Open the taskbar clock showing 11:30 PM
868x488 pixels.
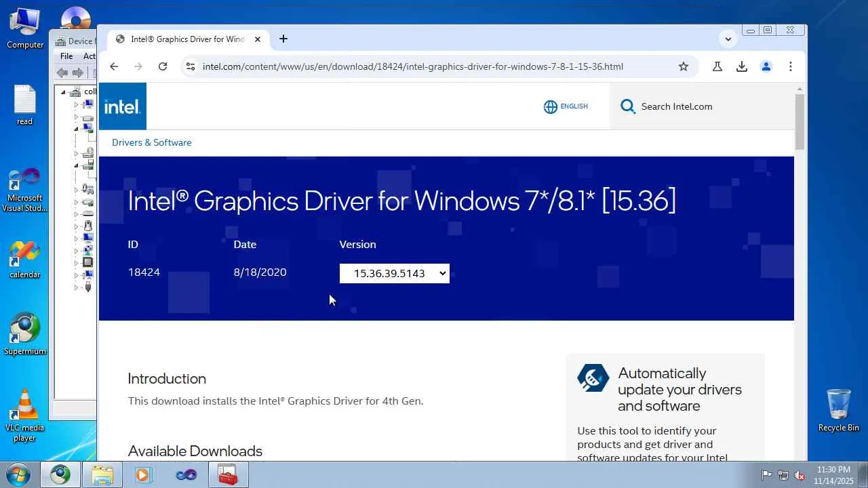(833, 475)
